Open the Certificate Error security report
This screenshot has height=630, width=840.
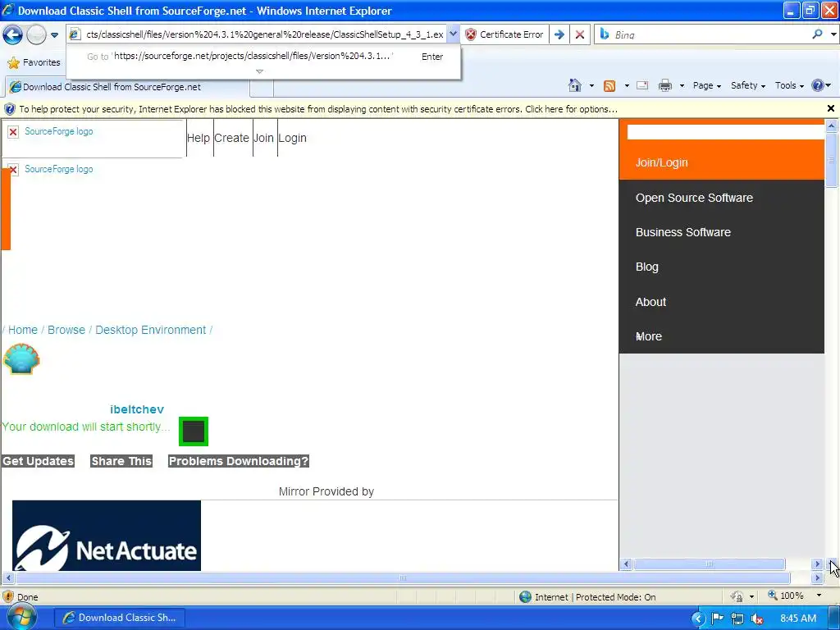click(x=504, y=34)
